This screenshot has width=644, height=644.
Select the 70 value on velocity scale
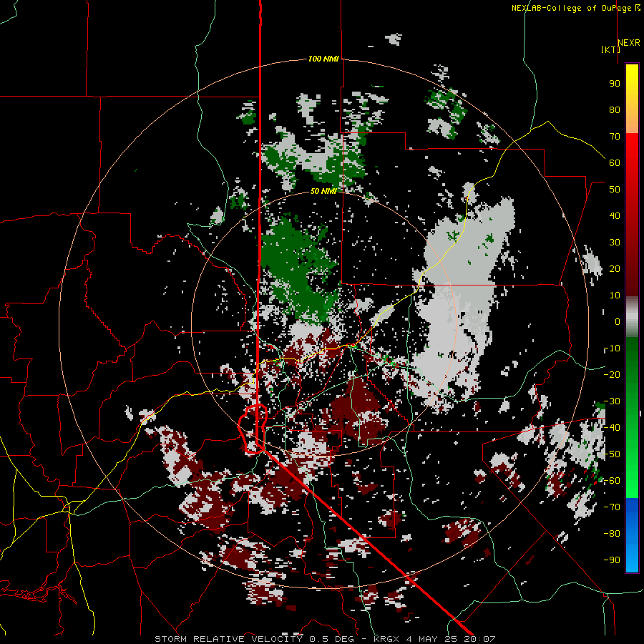click(615, 137)
